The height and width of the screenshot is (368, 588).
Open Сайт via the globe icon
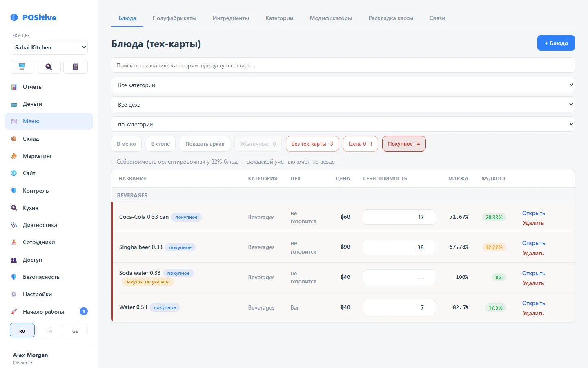click(14, 173)
